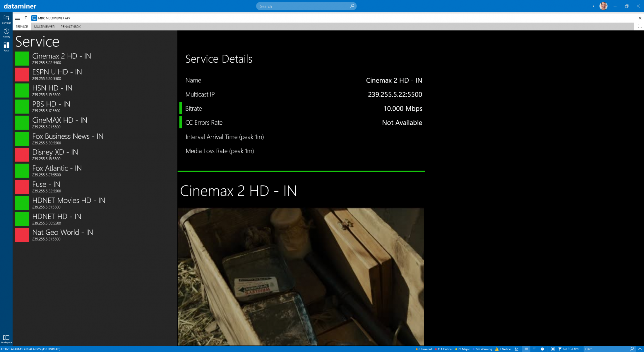
Task: Click the Bitrate row in Service Details
Action: (x=301, y=108)
